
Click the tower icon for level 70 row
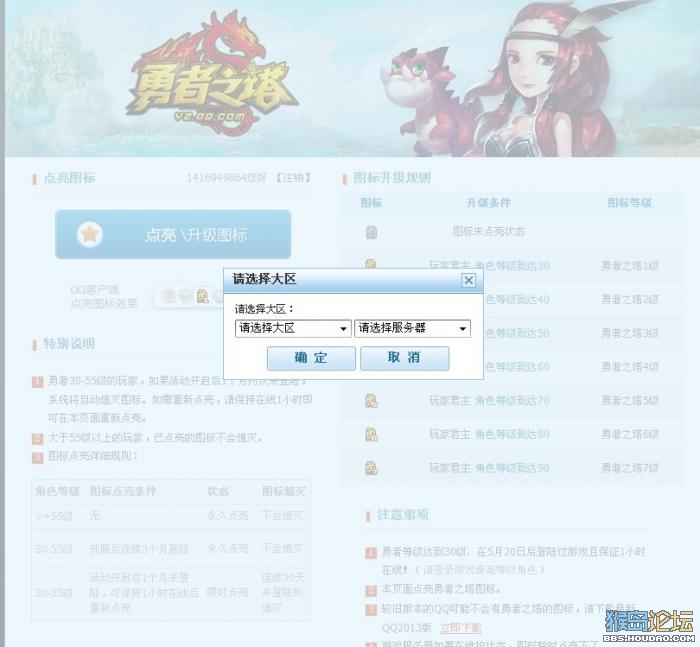tap(371, 401)
